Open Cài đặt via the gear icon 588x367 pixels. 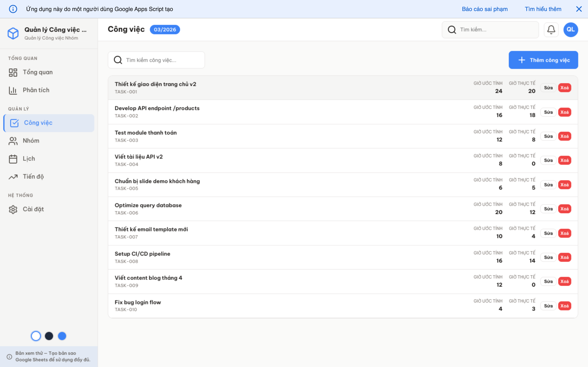coord(13,209)
